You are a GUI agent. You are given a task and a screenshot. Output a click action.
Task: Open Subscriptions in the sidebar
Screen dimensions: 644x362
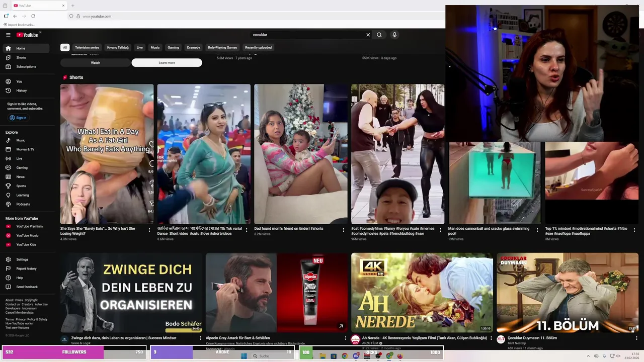click(x=27, y=66)
